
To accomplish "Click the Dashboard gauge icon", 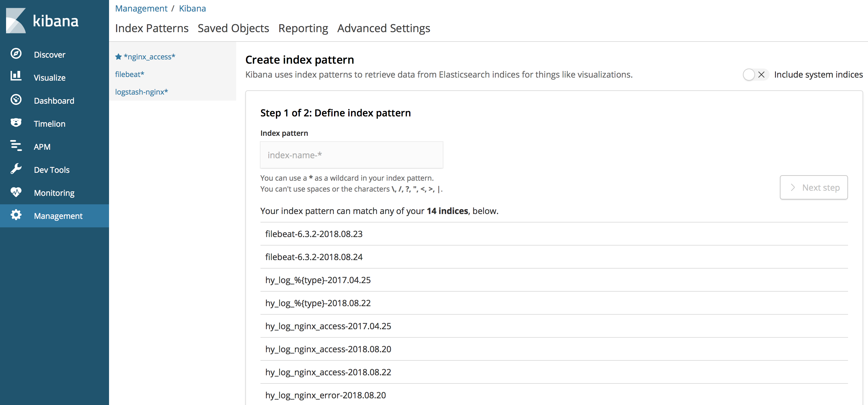I will click(x=16, y=100).
